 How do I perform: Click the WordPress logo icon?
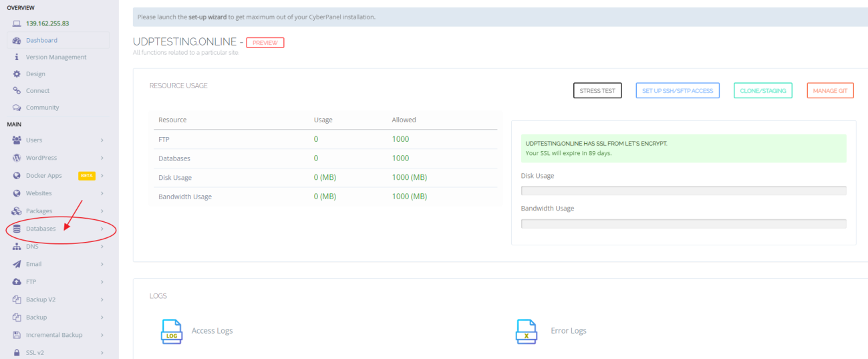coord(17,158)
